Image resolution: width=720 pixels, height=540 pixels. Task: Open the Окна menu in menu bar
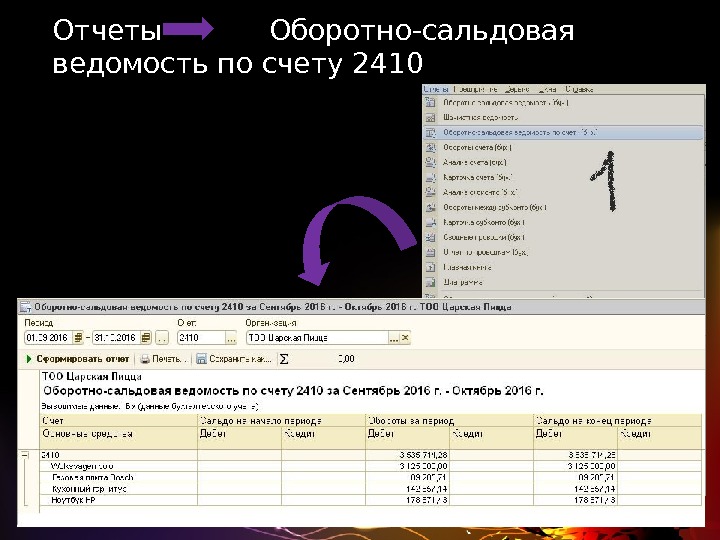click(x=547, y=89)
